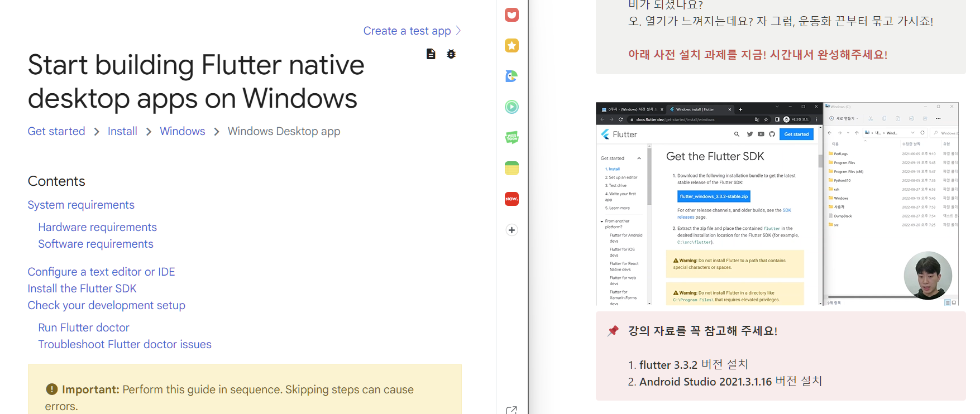Jump to 'System requirements' section
Screen dimensions: 980x414
coord(81,205)
